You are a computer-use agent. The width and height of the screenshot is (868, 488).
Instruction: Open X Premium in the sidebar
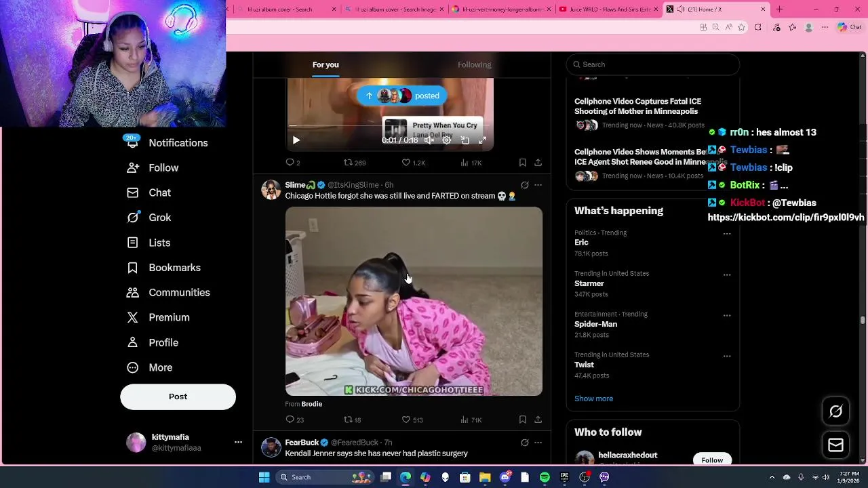(158, 318)
